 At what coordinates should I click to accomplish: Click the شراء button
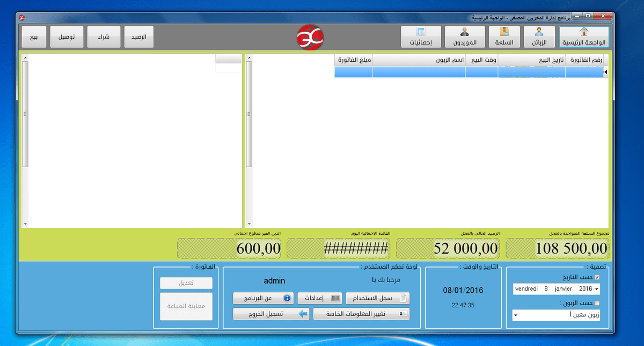[104, 37]
